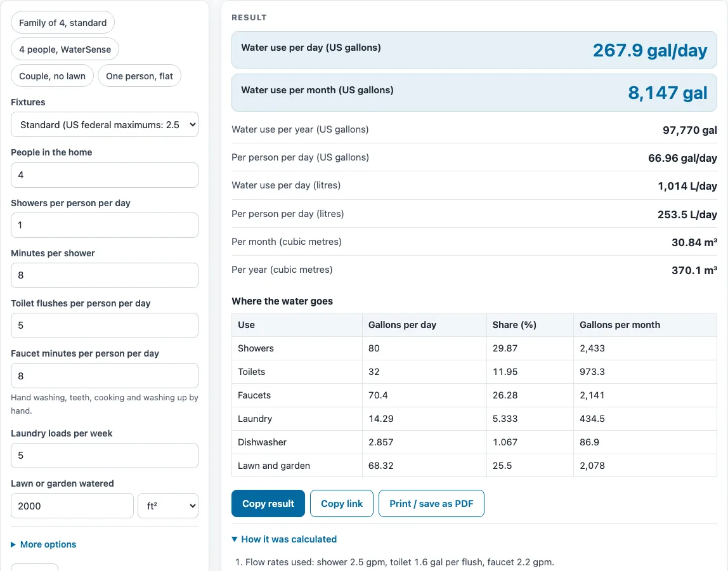The image size is (728, 571).
Task: Expand the More options section
Action: 44,544
